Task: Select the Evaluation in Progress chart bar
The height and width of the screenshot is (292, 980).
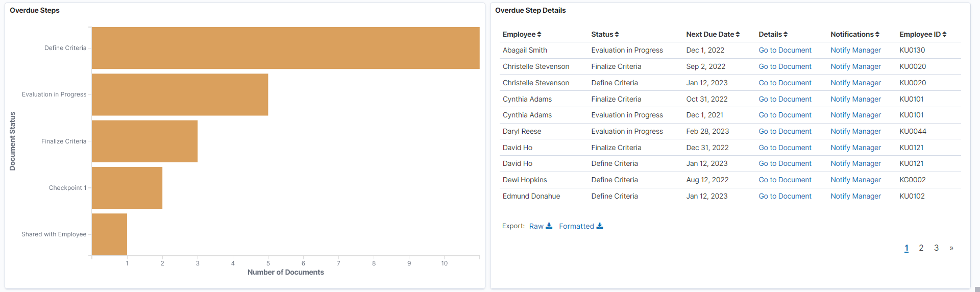Action: tap(180, 94)
